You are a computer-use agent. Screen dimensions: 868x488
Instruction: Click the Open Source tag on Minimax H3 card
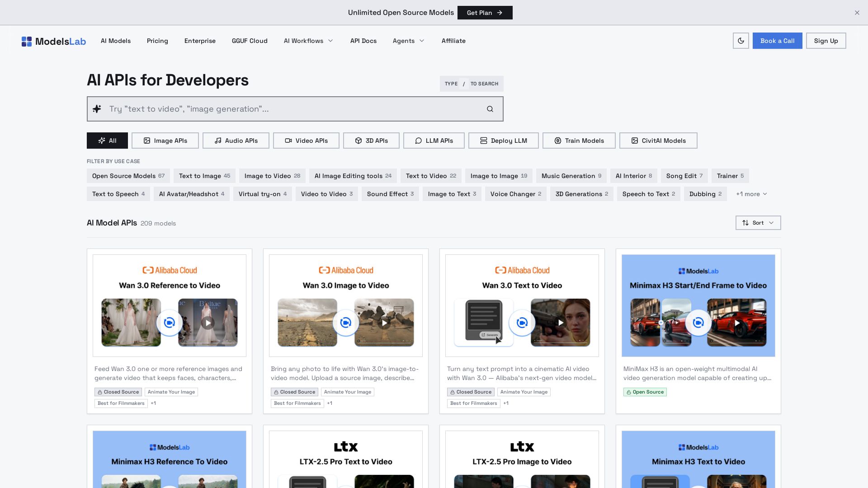coord(645,392)
